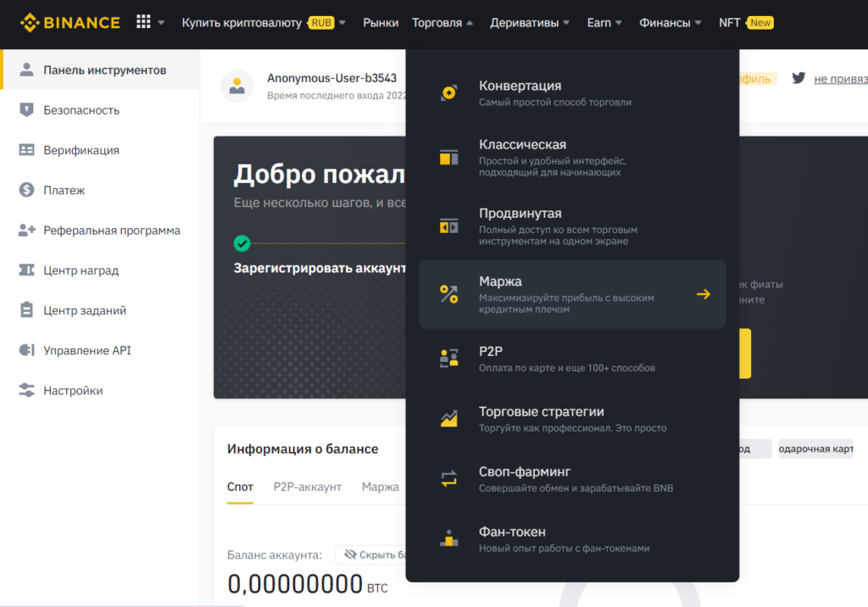Select Продвинутая trading interface

pyautogui.click(x=572, y=226)
